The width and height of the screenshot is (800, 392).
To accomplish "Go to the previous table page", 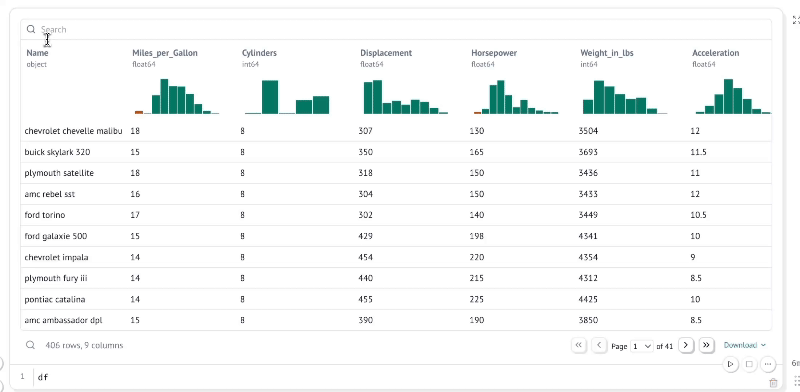I will [x=599, y=346].
